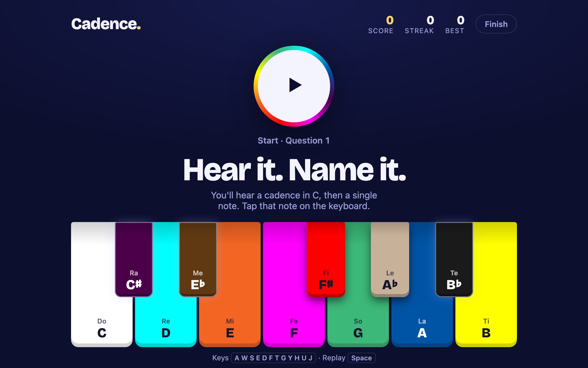Play the cadence with the round play button
The width and height of the screenshot is (588, 368).
coord(294,86)
